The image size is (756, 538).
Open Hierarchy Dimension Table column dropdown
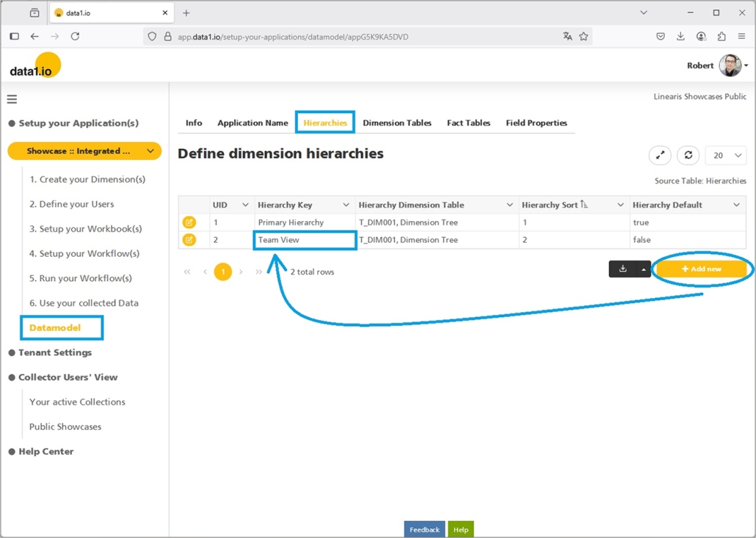(x=509, y=205)
